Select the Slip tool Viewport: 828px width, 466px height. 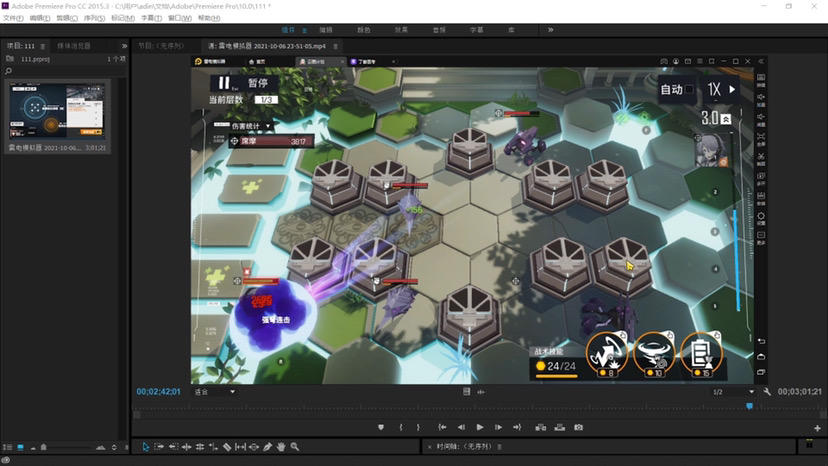240,447
